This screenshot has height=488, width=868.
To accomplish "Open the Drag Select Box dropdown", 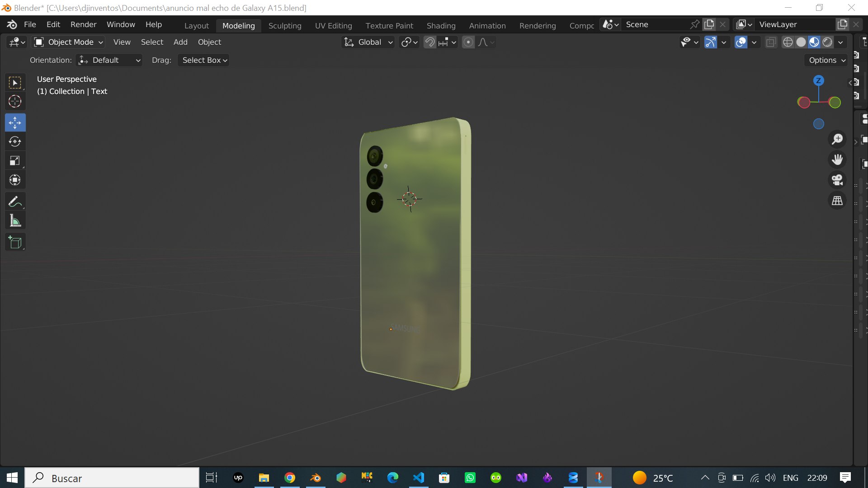I will click(203, 60).
